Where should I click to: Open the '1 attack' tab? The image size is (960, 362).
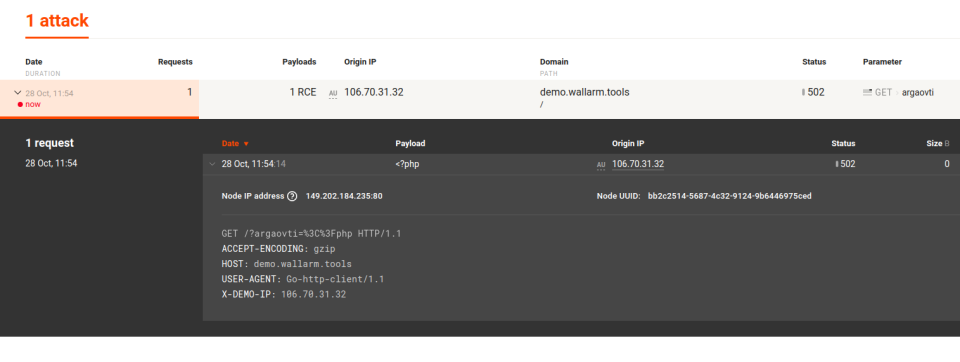(57, 21)
